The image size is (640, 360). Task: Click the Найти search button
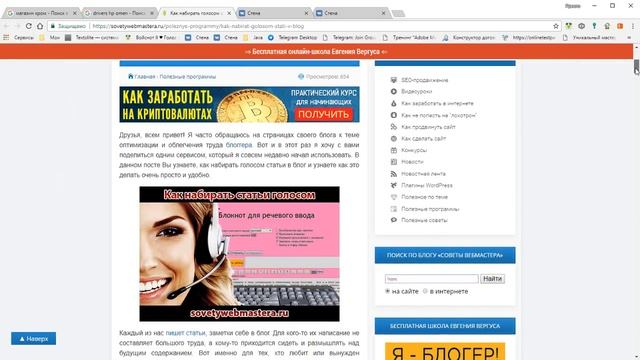tap(492, 279)
